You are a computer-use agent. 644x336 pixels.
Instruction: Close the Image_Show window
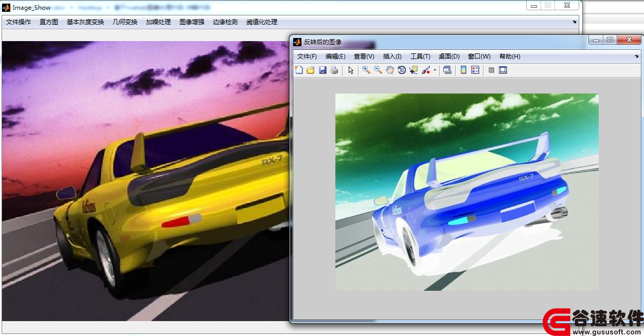[x=566, y=5]
